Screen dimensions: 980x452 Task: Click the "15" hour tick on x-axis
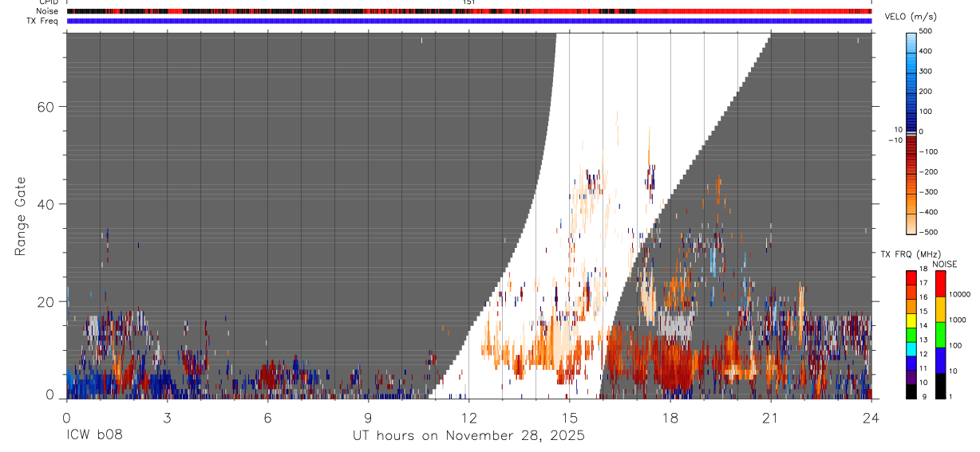[x=570, y=418]
